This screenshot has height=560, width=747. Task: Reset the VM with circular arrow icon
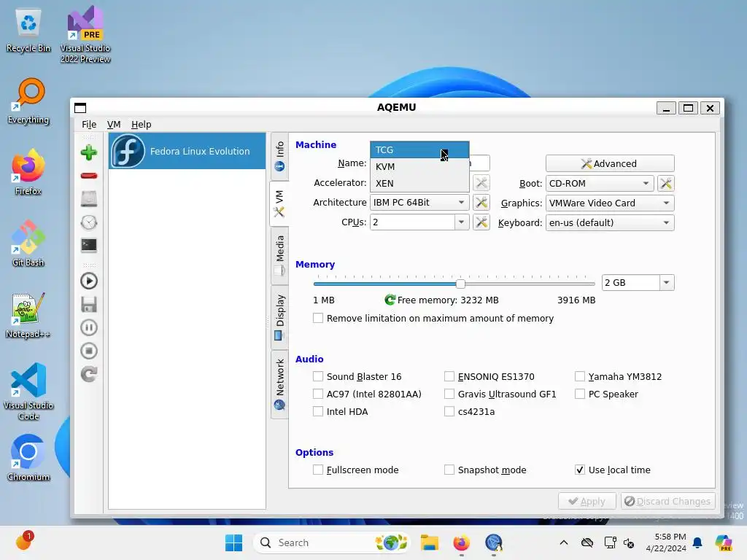point(88,374)
